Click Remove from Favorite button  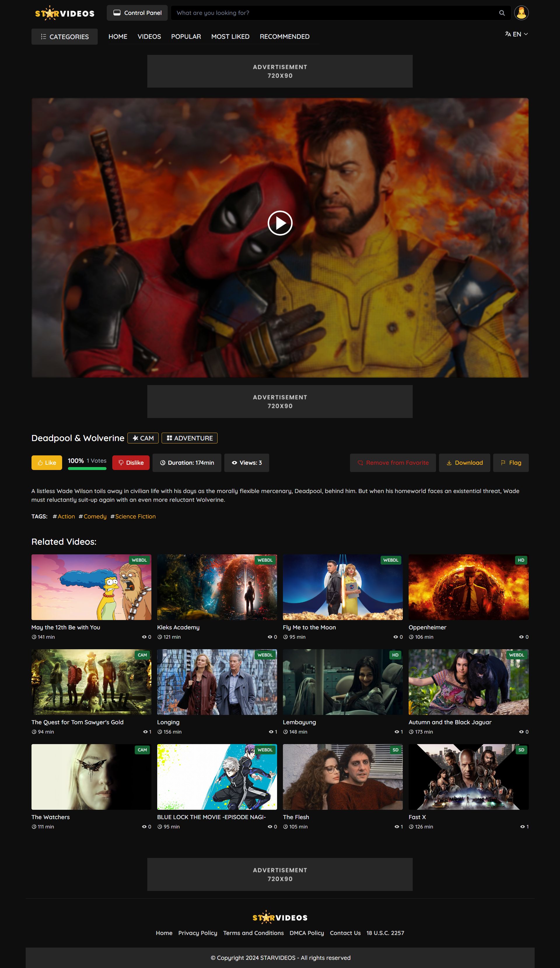(393, 462)
